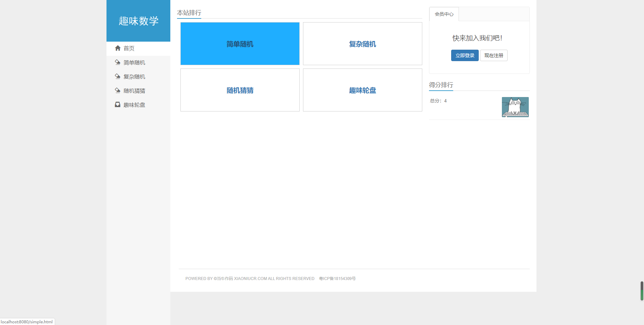Select the highlighted 简单随机 card
The height and width of the screenshot is (325, 644).
[240, 44]
